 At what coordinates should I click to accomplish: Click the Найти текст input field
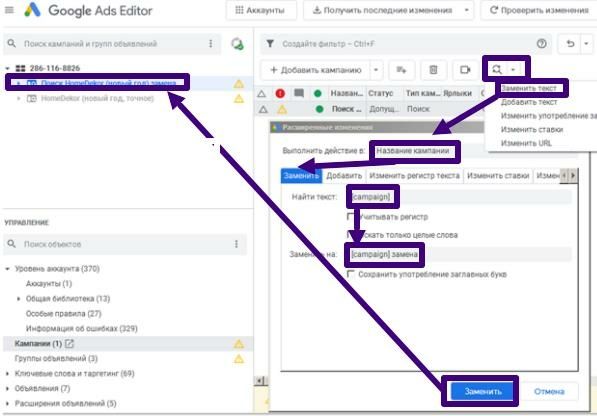click(460, 197)
